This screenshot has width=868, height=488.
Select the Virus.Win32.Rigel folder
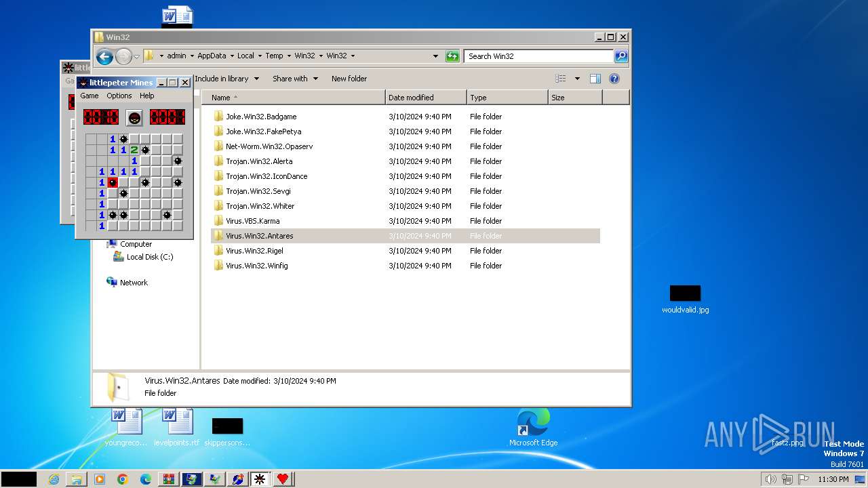254,251
